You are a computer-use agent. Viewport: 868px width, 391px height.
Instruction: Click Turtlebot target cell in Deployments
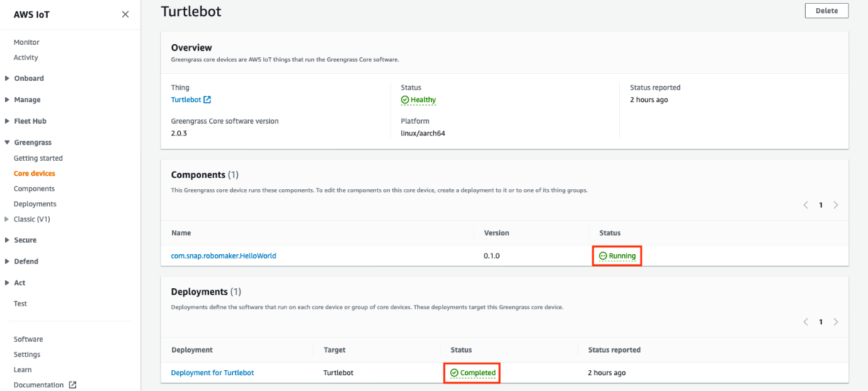(x=338, y=373)
